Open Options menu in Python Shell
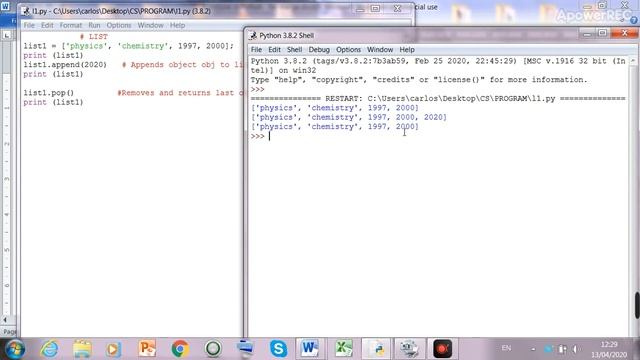Viewport: 640px width, 360px height. [x=348, y=49]
